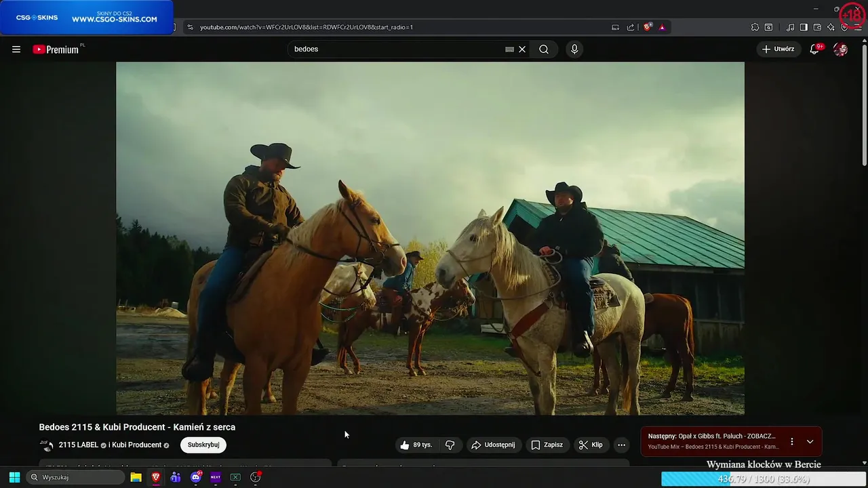Open more actions three-dot menu beside Klip
This screenshot has height=488, width=868.
click(x=621, y=445)
